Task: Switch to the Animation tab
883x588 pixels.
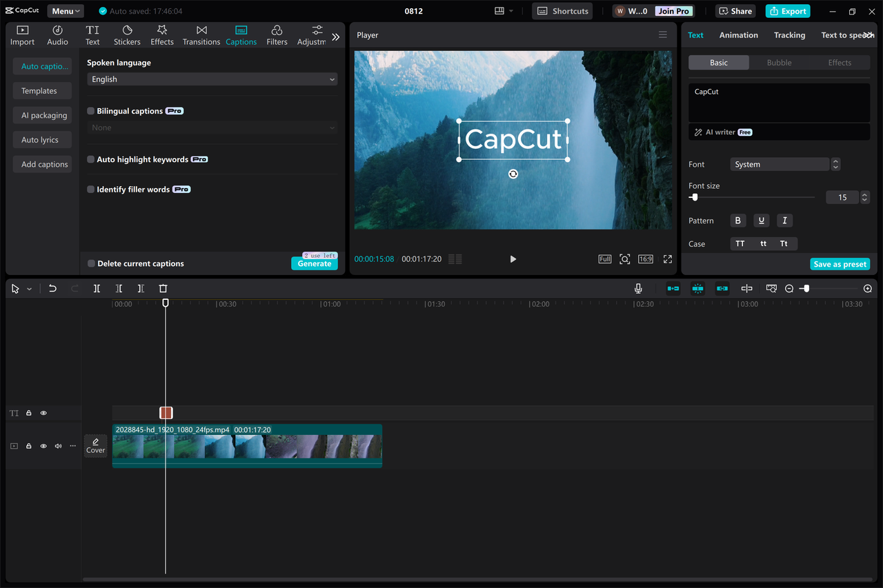Action: point(738,34)
